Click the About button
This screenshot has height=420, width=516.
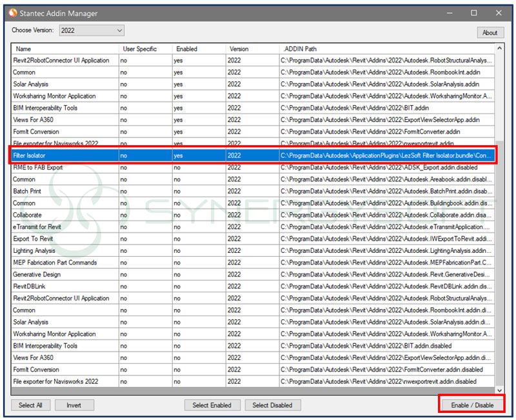tap(490, 32)
